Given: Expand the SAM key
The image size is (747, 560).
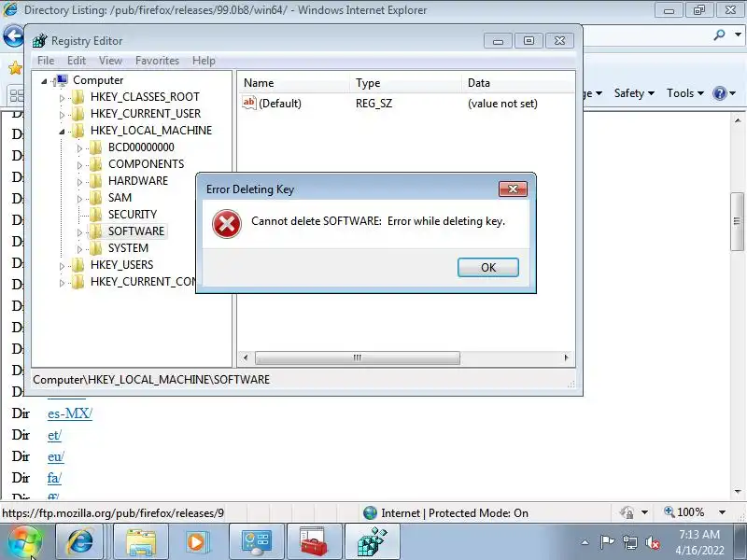Looking at the screenshot, I should [79, 199].
